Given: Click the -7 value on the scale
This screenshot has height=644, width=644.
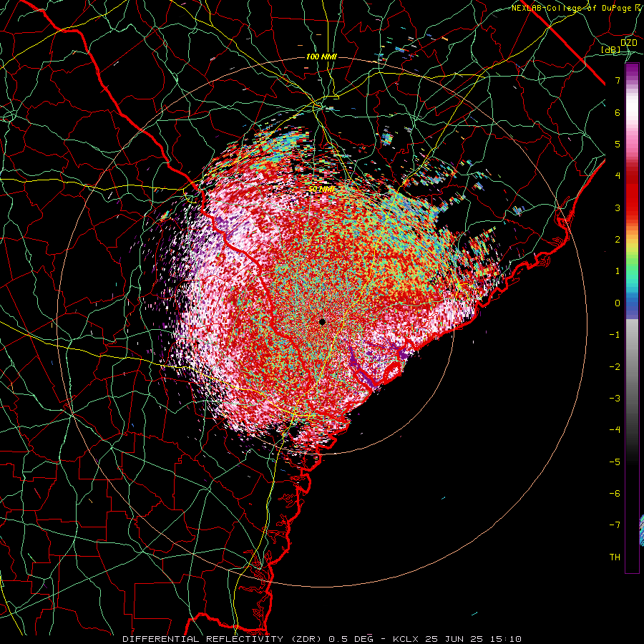Looking at the screenshot, I should pyautogui.click(x=615, y=525).
